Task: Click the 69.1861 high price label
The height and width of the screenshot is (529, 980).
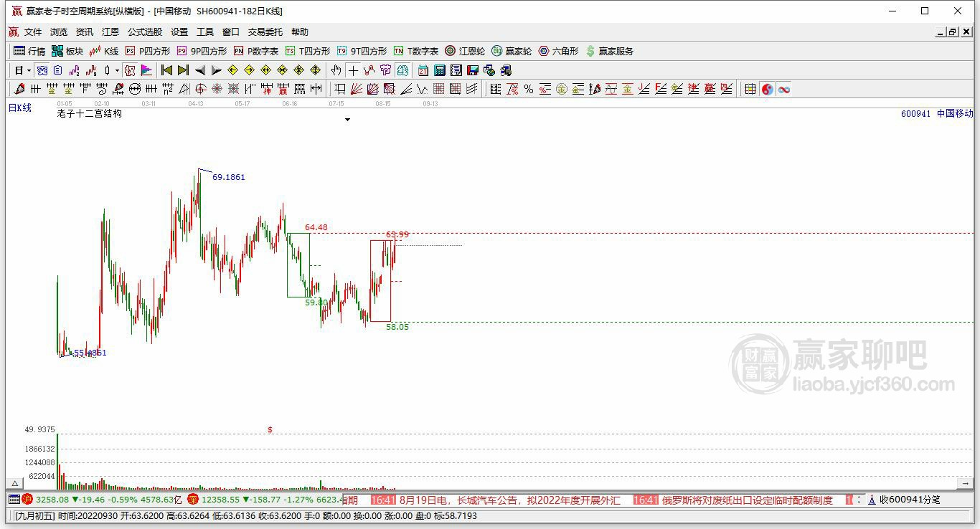Action: click(229, 177)
